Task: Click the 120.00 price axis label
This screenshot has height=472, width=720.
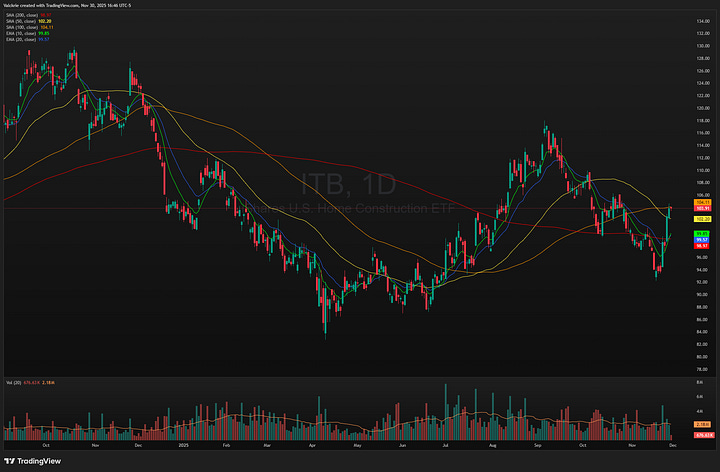Action: pyautogui.click(x=703, y=108)
